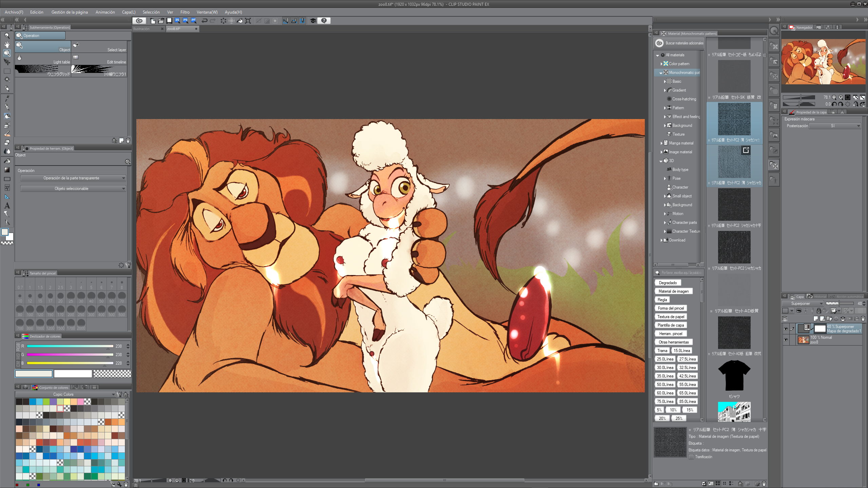Check the Tramificación checkbox

coord(691,457)
